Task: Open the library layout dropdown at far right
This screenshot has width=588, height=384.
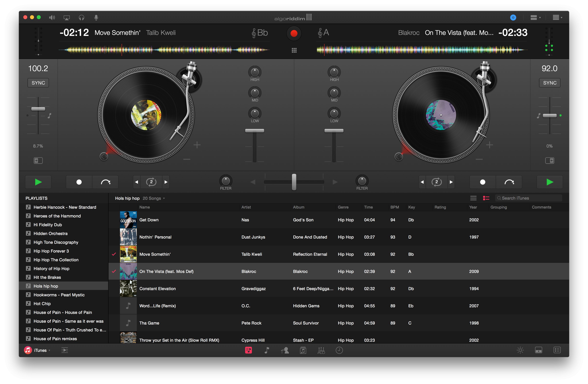Action: 558,18
